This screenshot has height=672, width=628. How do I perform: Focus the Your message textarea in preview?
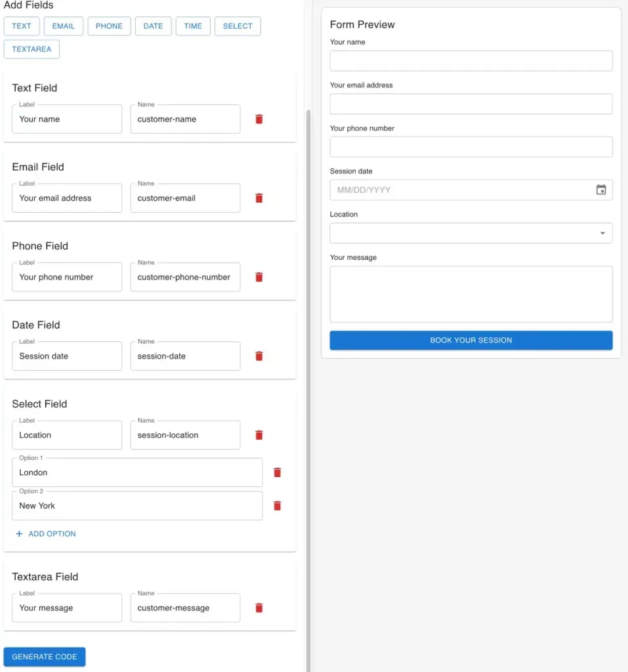click(x=471, y=294)
